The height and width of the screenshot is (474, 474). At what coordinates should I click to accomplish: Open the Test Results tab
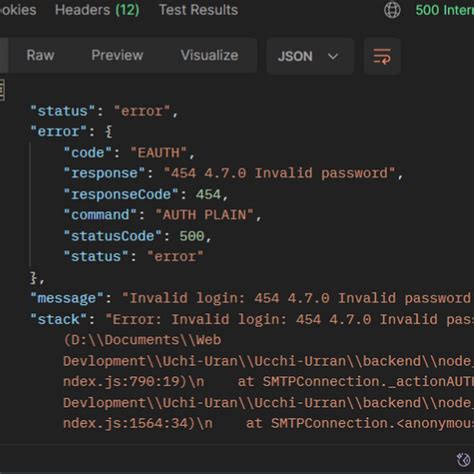[198, 10]
